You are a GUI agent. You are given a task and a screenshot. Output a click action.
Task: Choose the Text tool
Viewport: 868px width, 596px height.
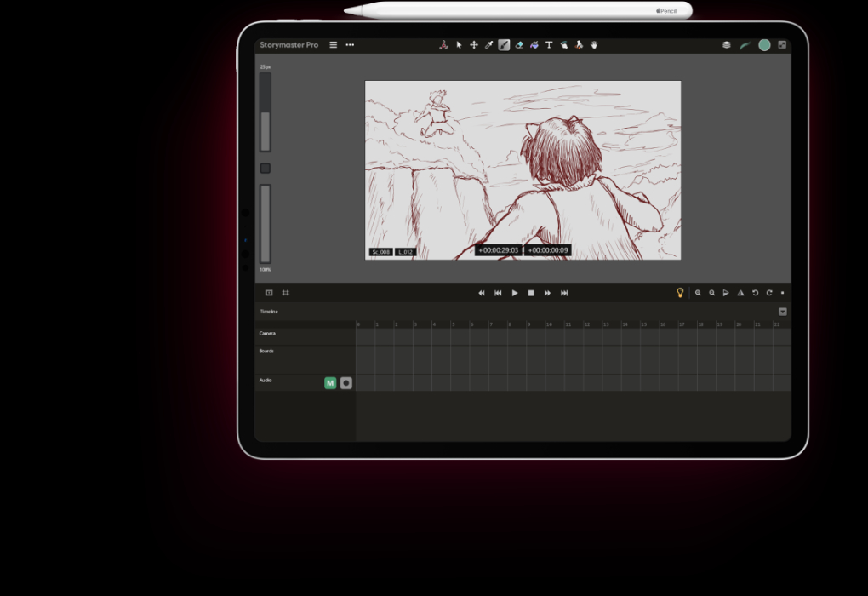549,45
